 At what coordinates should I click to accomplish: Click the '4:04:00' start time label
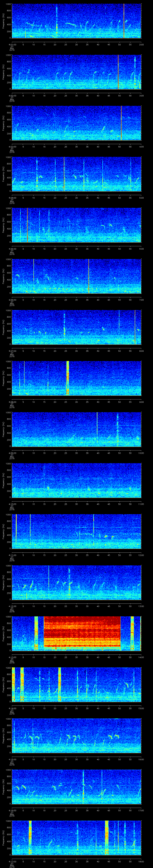(12, 197)
